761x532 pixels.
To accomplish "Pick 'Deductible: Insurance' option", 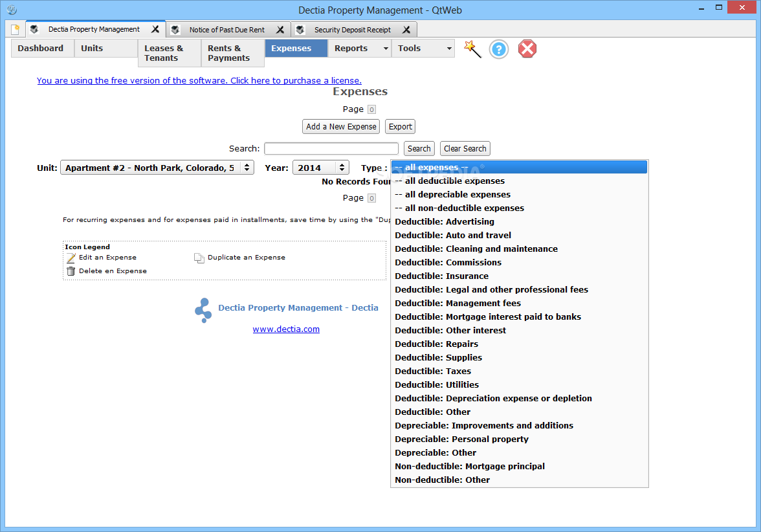I will pos(519,276).
